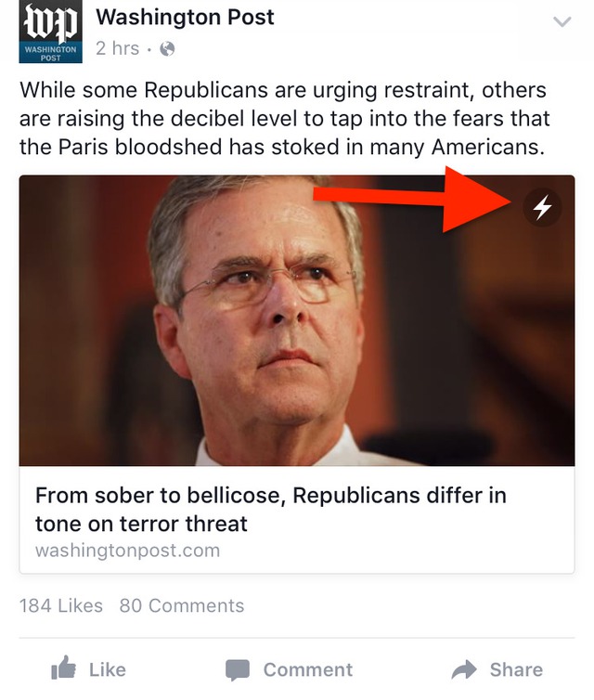Expand the post options chevron
Viewport: 594px width, 700px height.
pyautogui.click(x=562, y=21)
